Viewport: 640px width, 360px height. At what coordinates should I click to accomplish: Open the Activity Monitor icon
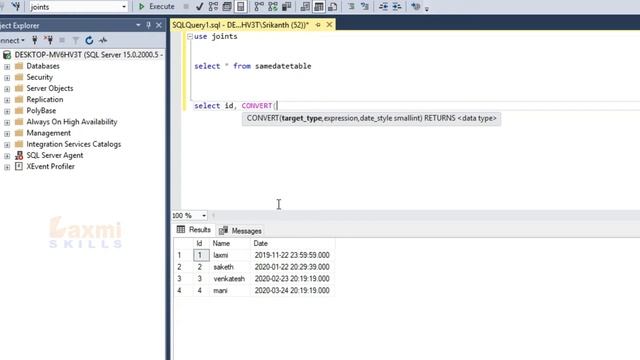click(x=103, y=40)
